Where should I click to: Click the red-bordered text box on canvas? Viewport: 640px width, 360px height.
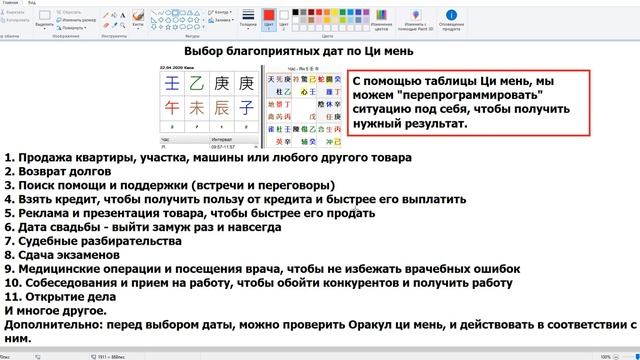pyautogui.click(x=469, y=103)
